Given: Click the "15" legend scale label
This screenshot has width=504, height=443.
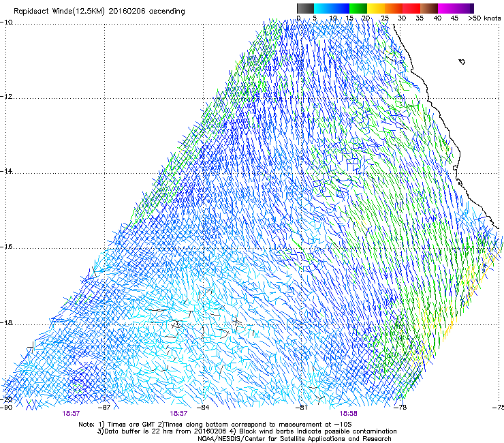Looking at the screenshot, I should coord(349,18).
